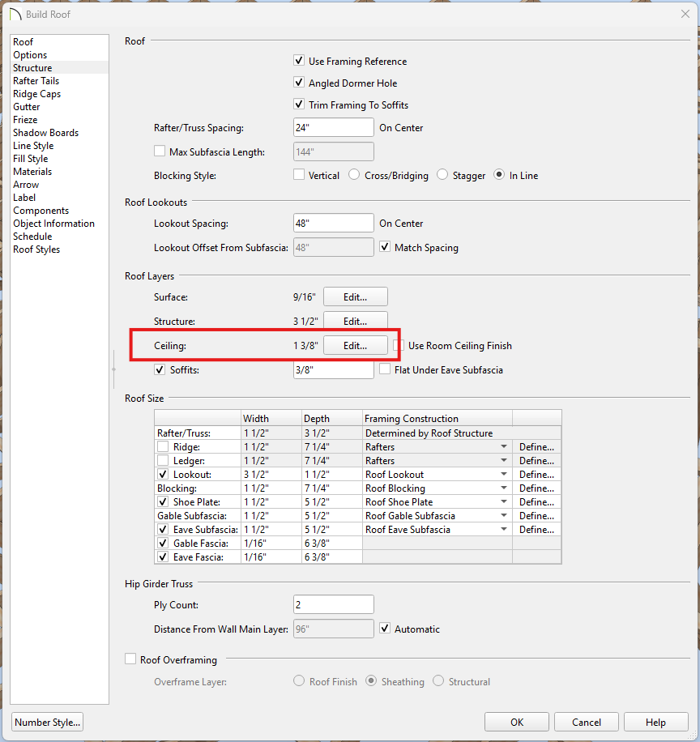Close the Build Roof dialog
The width and height of the screenshot is (700, 742).
pos(685,15)
